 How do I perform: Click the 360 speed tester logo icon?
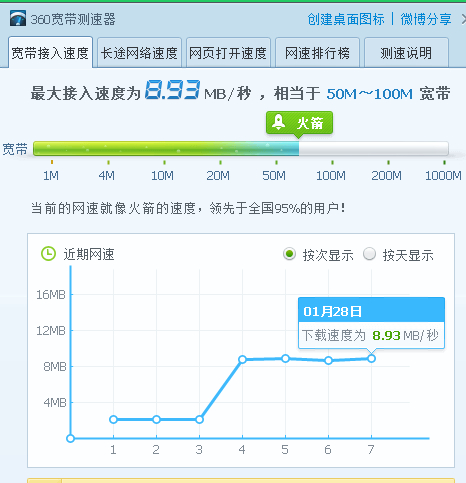(x=18, y=18)
